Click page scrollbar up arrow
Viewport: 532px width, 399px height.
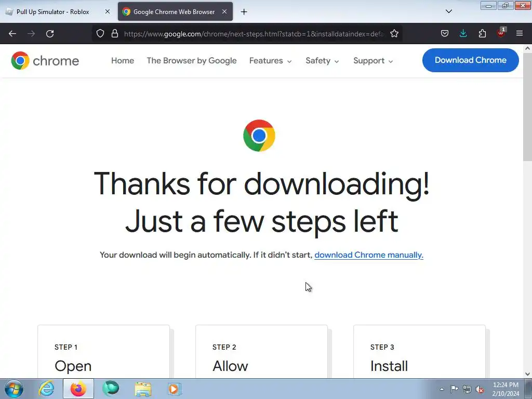527,48
